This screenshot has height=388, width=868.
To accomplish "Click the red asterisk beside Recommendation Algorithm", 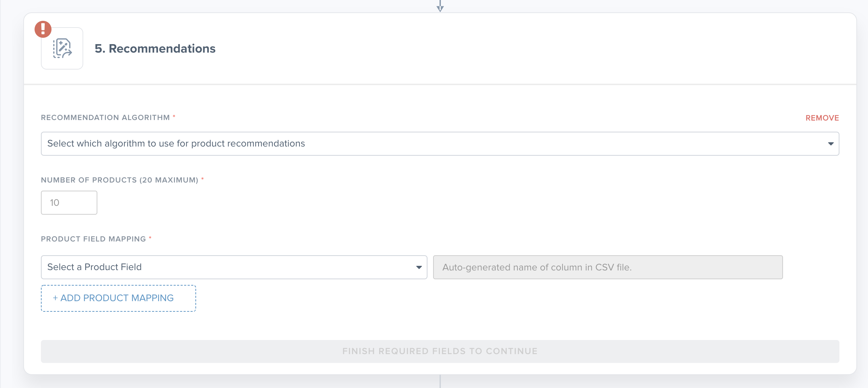I will click(x=174, y=116).
